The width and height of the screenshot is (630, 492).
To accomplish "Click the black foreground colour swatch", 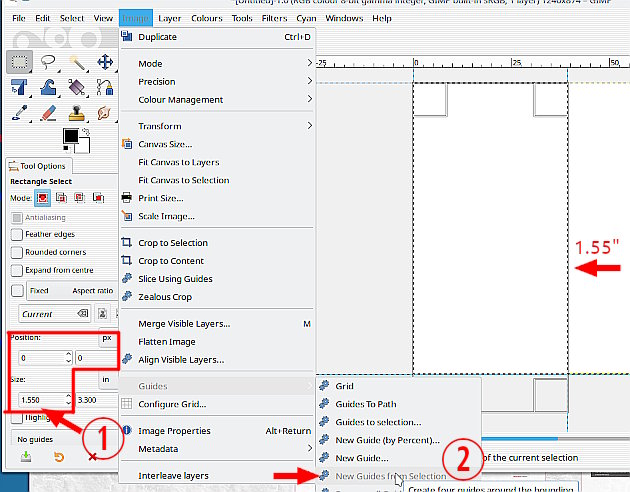I will coord(71,136).
